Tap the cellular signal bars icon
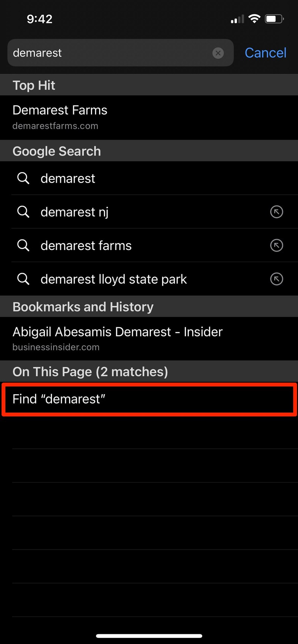This screenshot has height=644, width=298. [237, 19]
